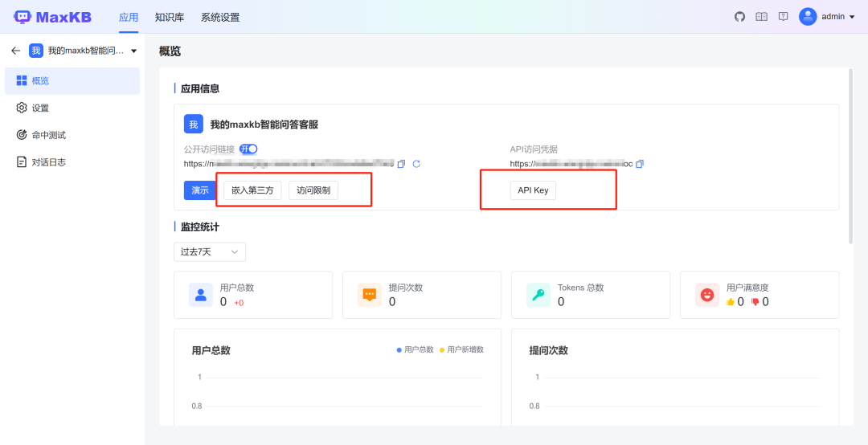Click the blue 我 app badge in sidebar
The height and width of the screenshot is (445, 868).
pos(36,51)
